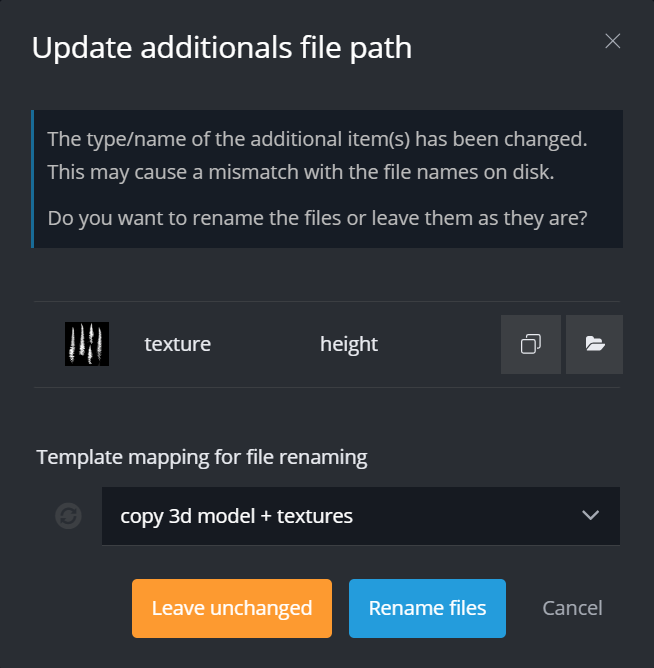Click the empty area of the texture row
The width and height of the screenshot is (654, 668).
[440, 344]
